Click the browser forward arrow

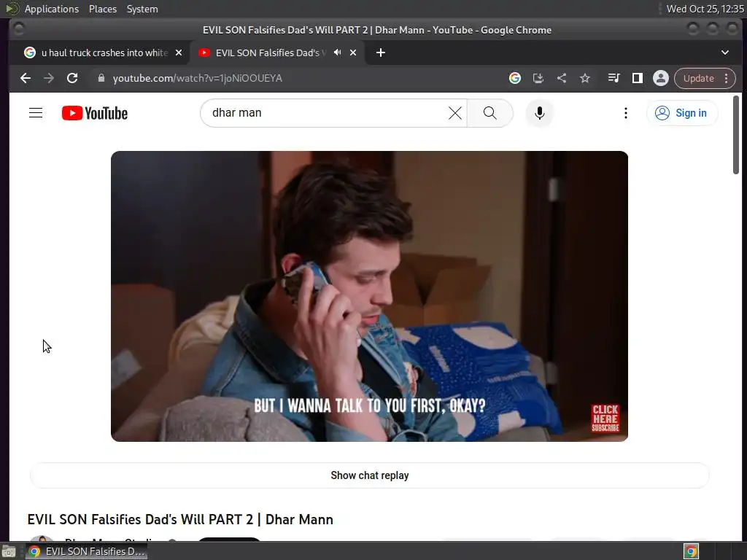coord(49,78)
